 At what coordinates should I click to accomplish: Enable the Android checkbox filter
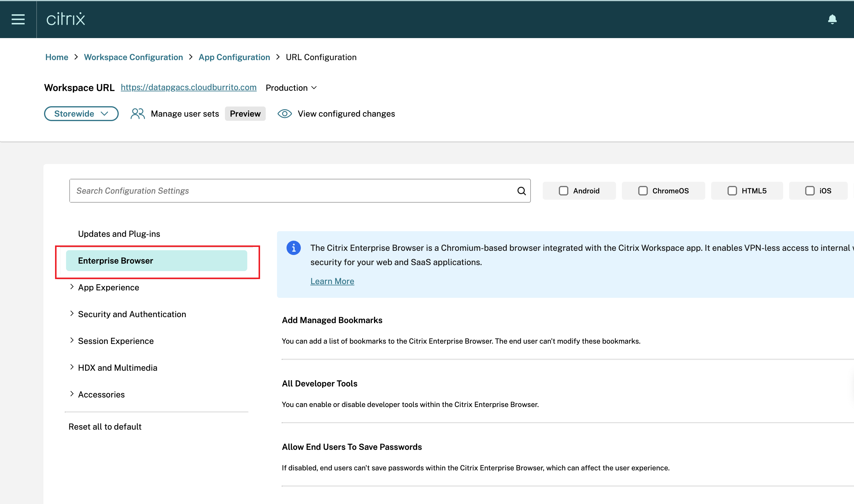click(x=563, y=190)
